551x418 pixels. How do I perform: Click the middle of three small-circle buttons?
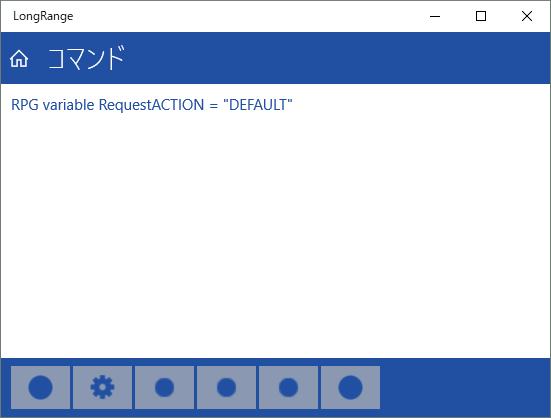[226, 387]
